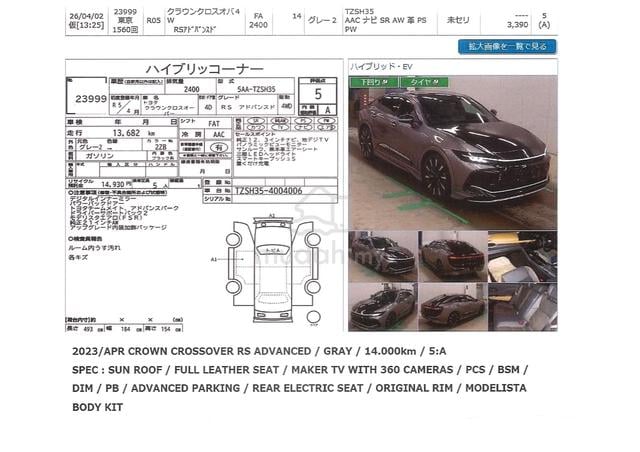Open the top-right thumbnail showing front seats interior

click(x=522, y=256)
